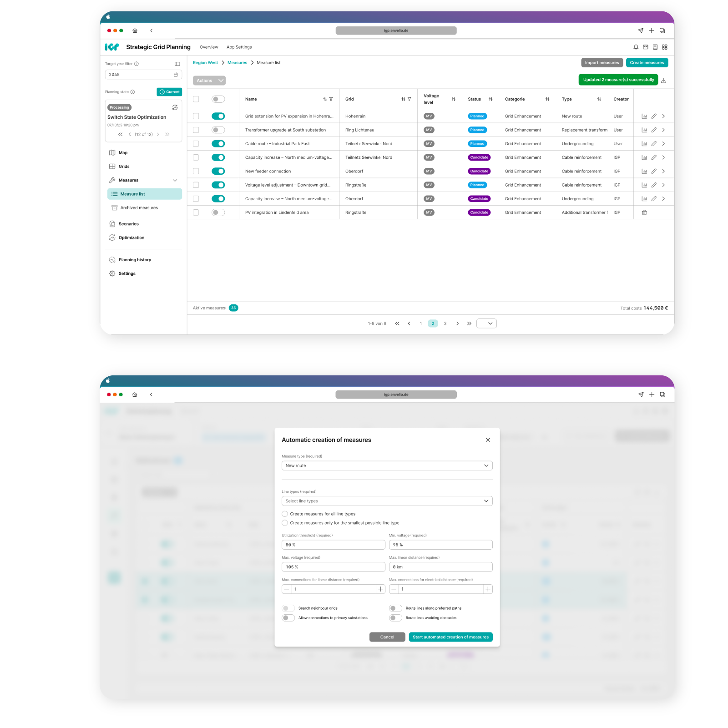
Task: Open the notifications bell icon
Action: point(636,47)
